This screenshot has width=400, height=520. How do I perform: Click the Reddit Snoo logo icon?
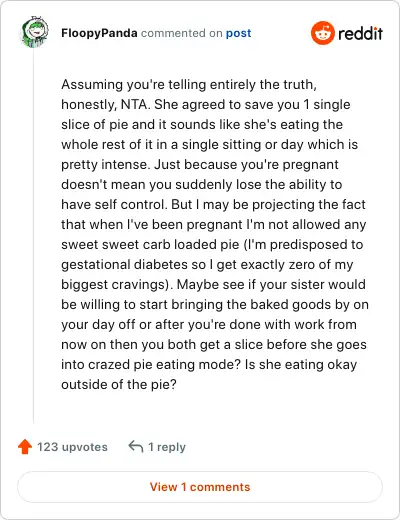322,33
